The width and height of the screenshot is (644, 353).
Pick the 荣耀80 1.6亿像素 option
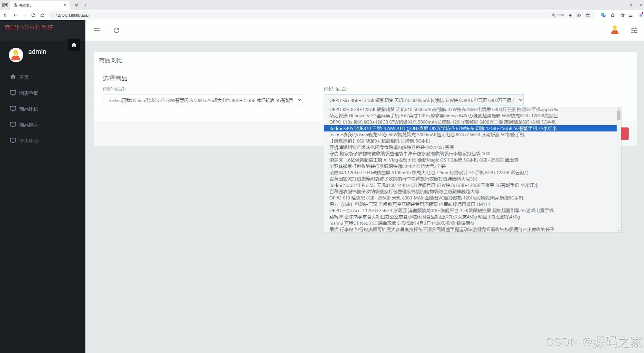click(470, 160)
